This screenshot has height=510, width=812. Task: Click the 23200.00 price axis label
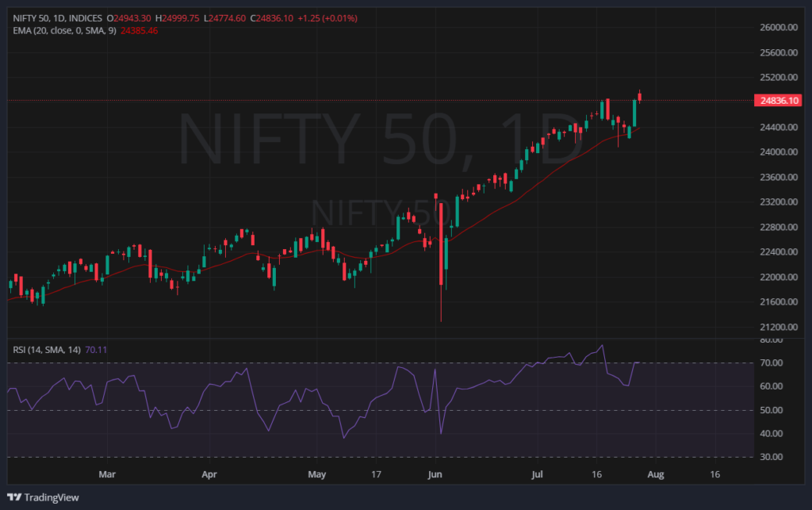(779, 202)
